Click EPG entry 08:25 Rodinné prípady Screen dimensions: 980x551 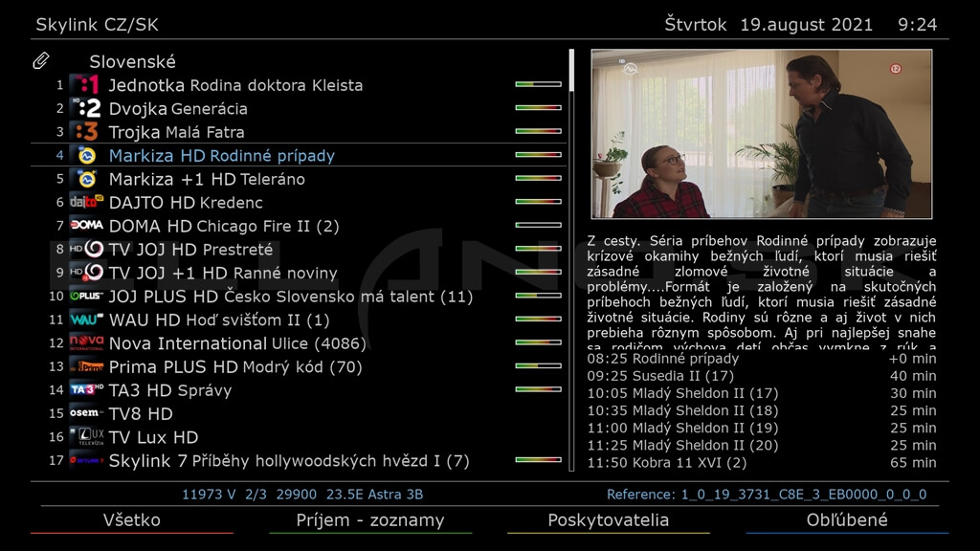point(761,359)
